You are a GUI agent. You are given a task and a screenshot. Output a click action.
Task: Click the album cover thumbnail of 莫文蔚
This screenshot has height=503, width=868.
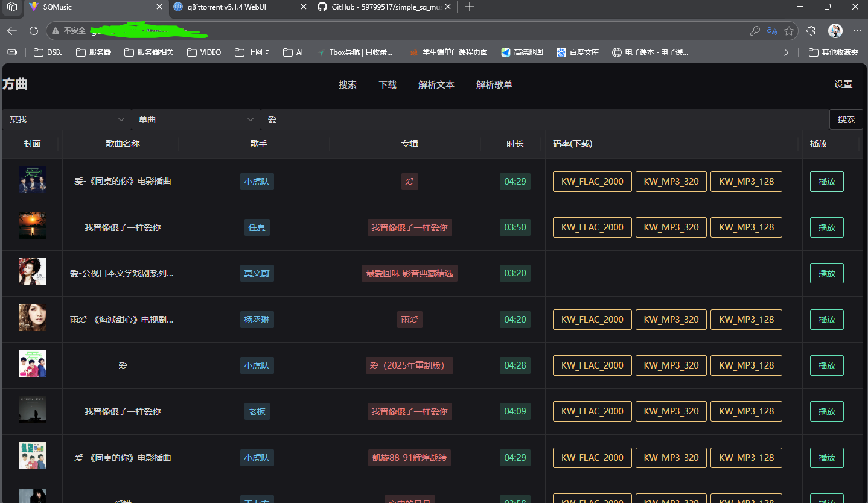pyautogui.click(x=32, y=272)
